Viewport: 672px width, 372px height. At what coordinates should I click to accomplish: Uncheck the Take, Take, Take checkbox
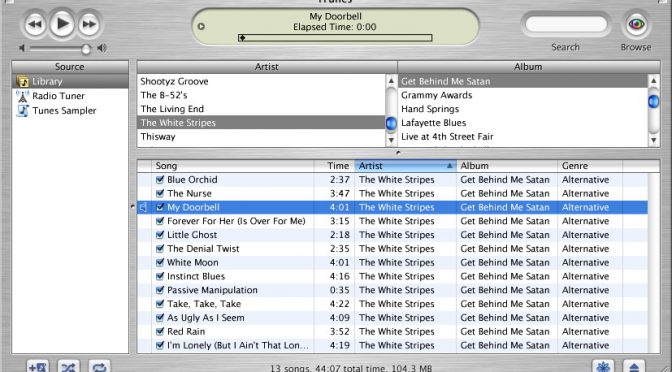point(160,303)
